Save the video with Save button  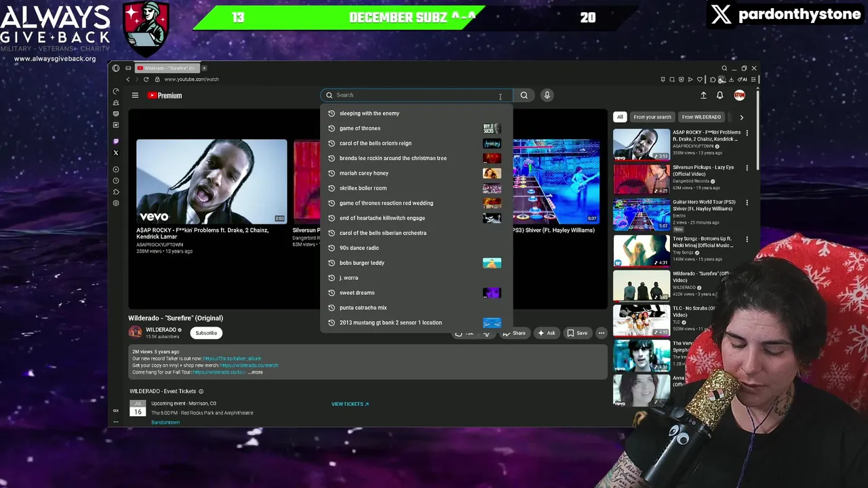577,333
